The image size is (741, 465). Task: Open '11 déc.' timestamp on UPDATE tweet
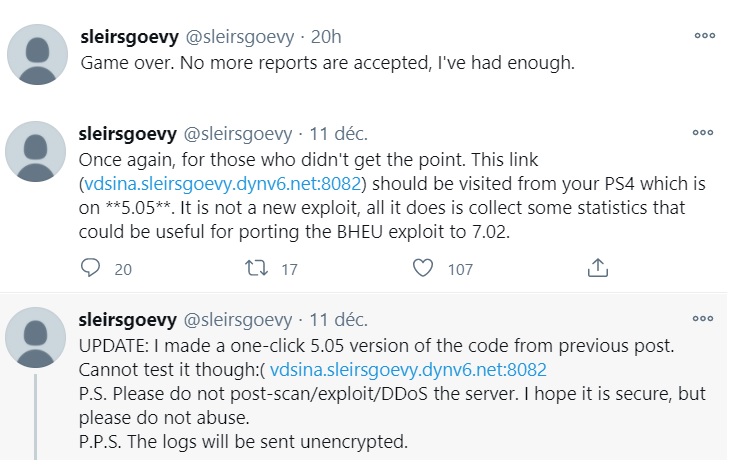click(x=338, y=320)
